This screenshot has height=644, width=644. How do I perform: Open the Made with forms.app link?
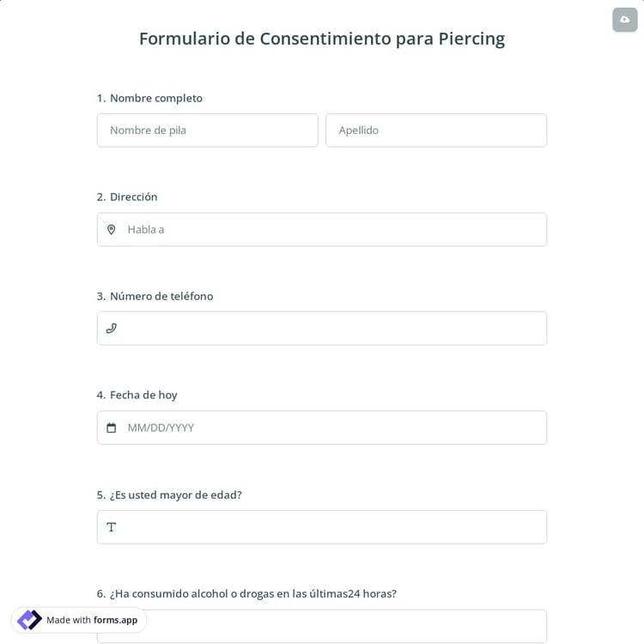pos(92,620)
